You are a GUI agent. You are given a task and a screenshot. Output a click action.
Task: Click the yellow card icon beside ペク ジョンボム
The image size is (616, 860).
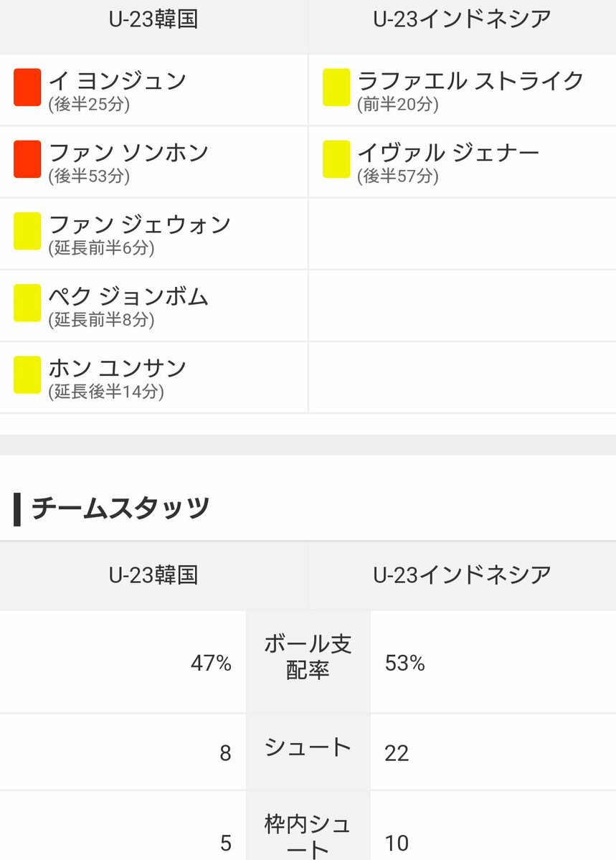pyautogui.click(x=27, y=303)
